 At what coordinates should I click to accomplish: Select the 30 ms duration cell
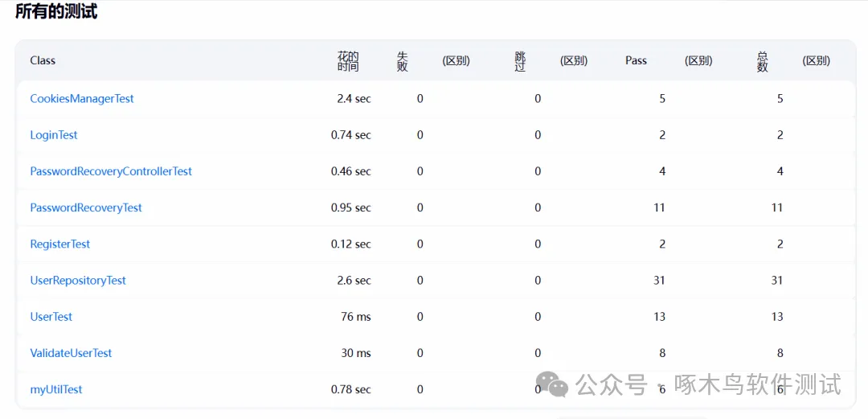click(356, 353)
